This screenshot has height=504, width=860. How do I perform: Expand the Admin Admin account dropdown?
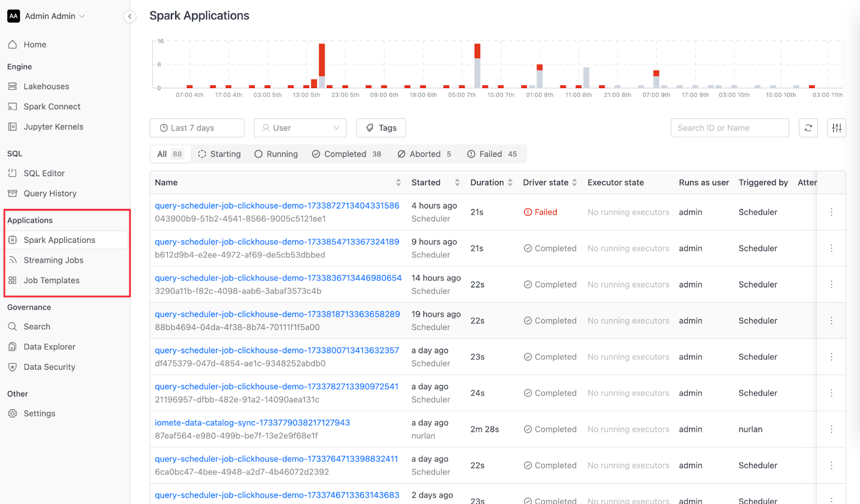coord(46,16)
